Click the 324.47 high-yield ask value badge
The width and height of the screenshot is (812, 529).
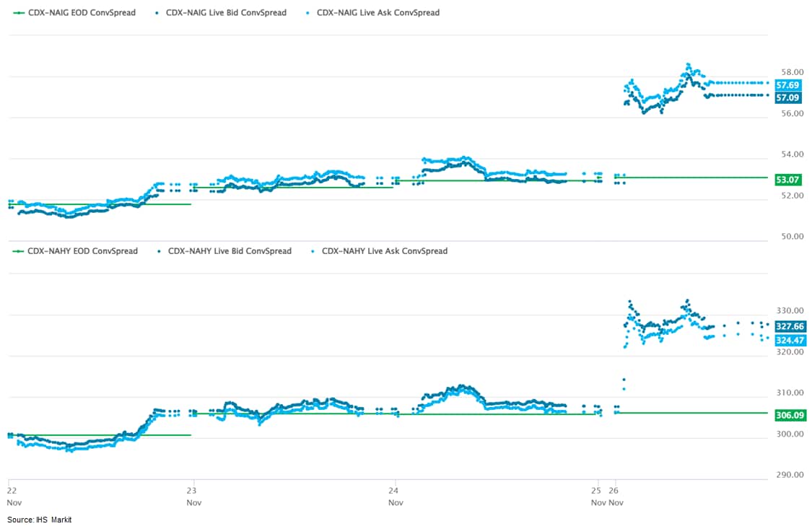pos(789,340)
